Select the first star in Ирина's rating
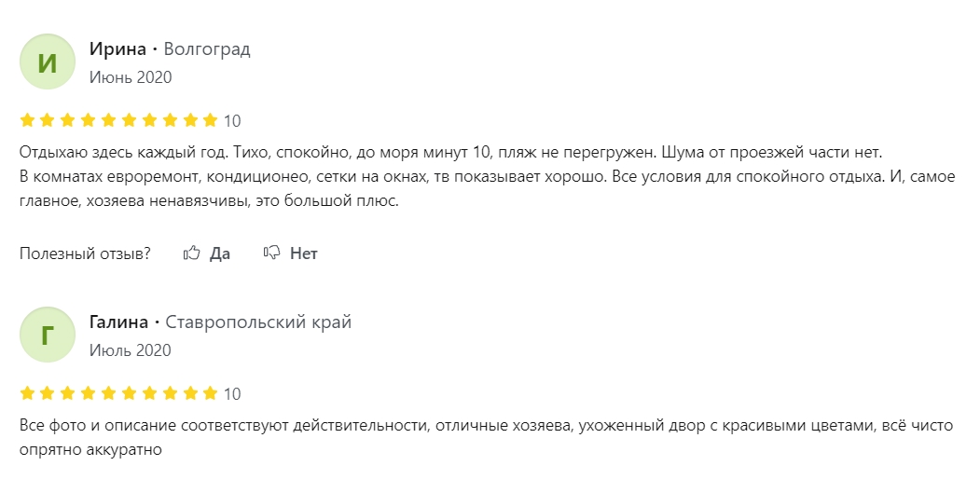Viewport: 980px width, 493px height. [x=27, y=120]
